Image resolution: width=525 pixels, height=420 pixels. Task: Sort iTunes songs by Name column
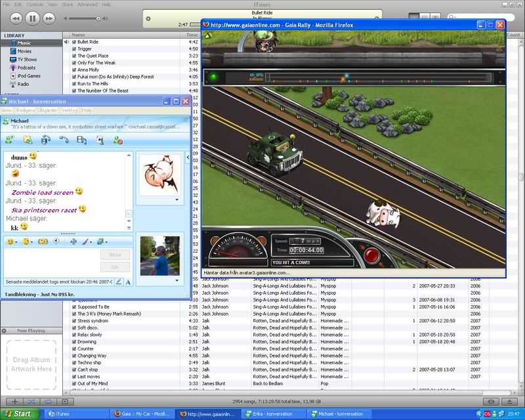(x=125, y=35)
